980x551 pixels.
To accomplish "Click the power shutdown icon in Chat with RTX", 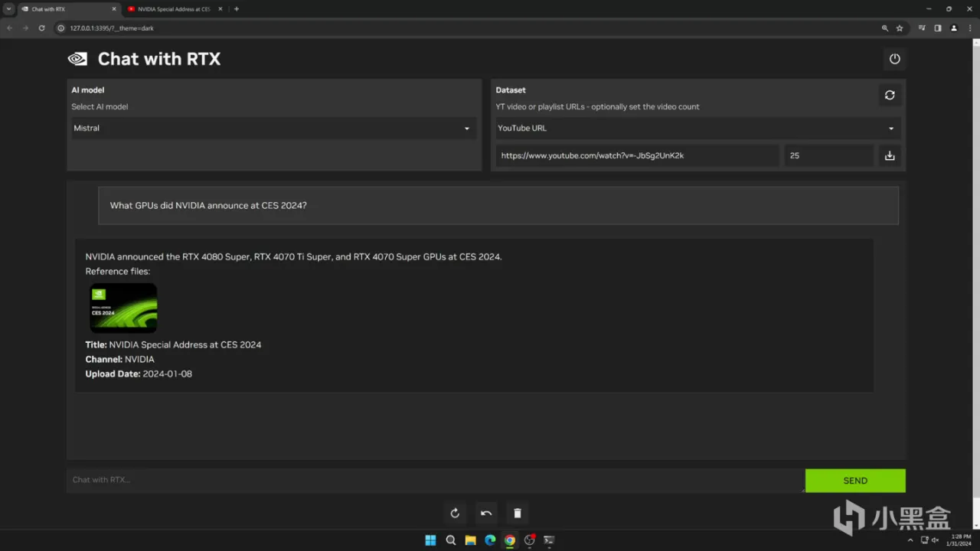I will coord(894,59).
